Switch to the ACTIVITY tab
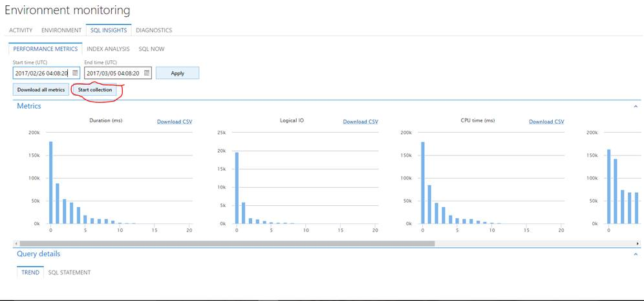Image resolution: width=644 pixels, height=301 pixels. 21,30
